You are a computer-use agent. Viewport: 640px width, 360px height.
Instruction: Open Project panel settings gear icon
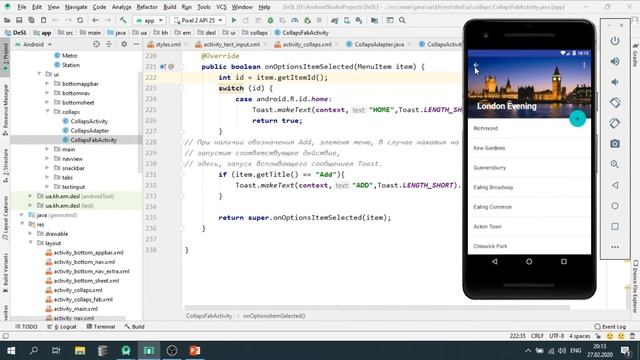[x=124, y=44]
